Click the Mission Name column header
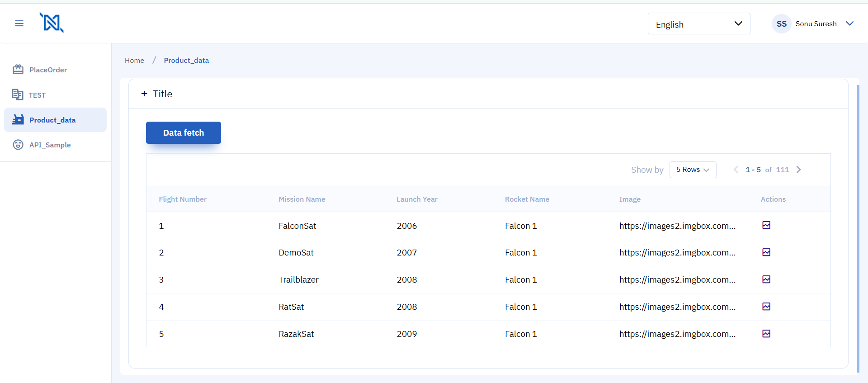Image resolution: width=868 pixels, height=383 pixels. 302,199
